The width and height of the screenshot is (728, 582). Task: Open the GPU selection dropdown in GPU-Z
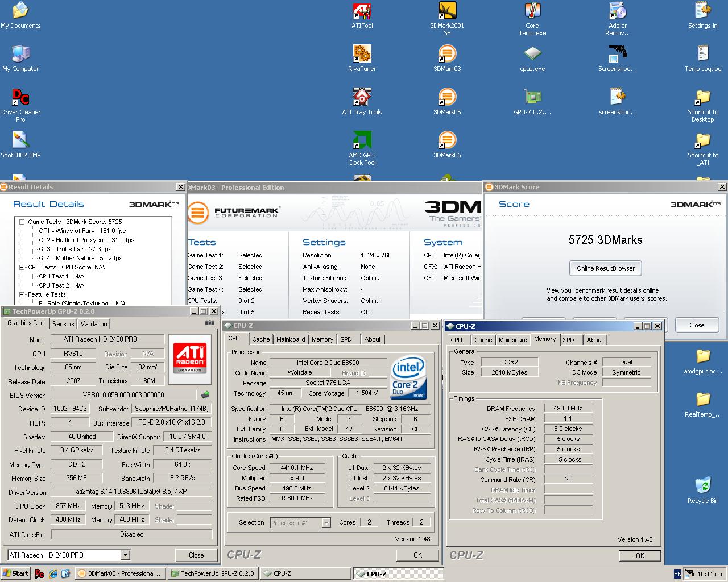126,555
